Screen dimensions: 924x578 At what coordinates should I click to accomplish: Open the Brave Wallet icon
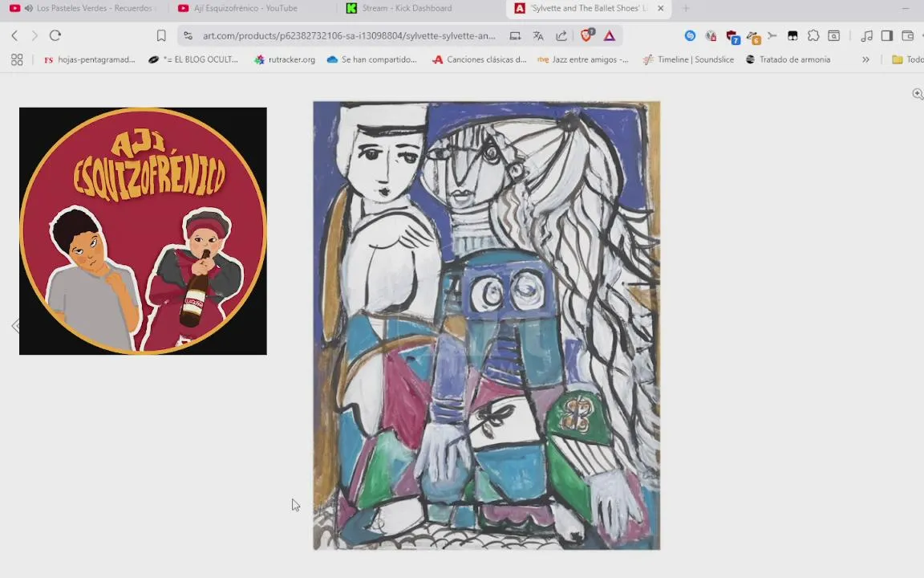tap(907, 36)
